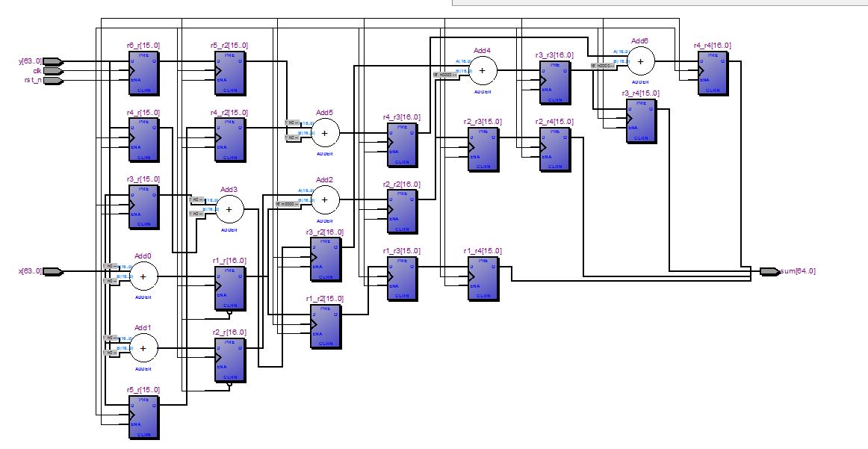This screenshot has height=449, width=868.
Task: Pick the r2_r4[15..0] register
Action: pos(555,149)
